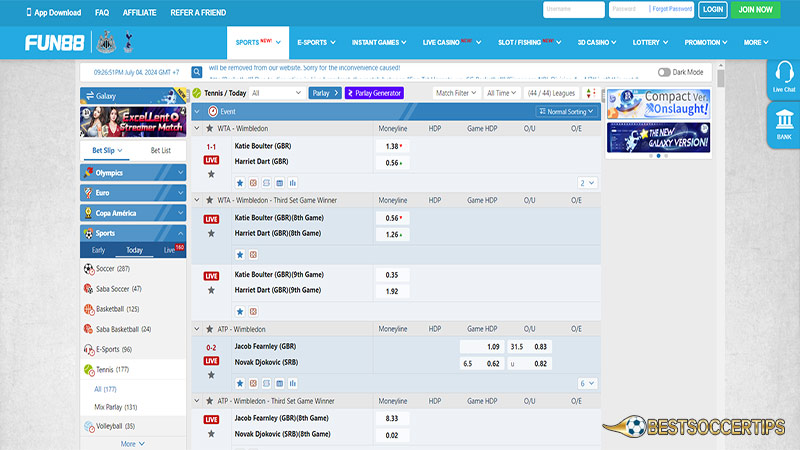This screenshot has height=450, width=800.
Task: Click the Soccer ball icon in sidebar
Action: click(x=89, y=269)
